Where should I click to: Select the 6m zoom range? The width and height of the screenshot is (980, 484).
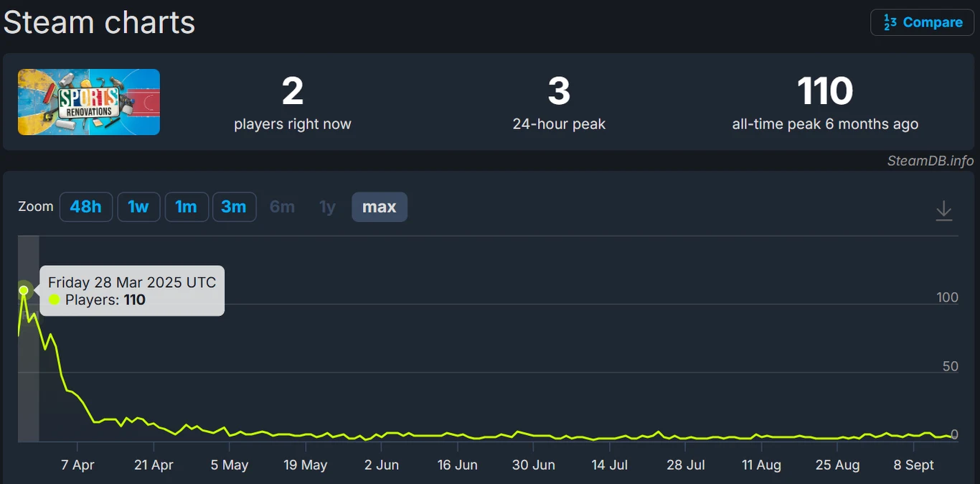tap(282, 207)
